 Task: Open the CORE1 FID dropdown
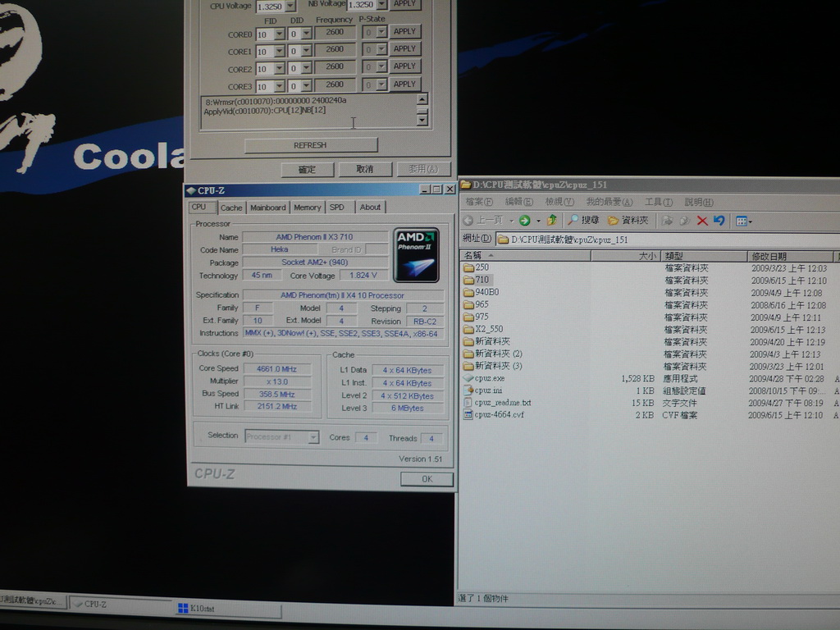[x=279, y=52]
